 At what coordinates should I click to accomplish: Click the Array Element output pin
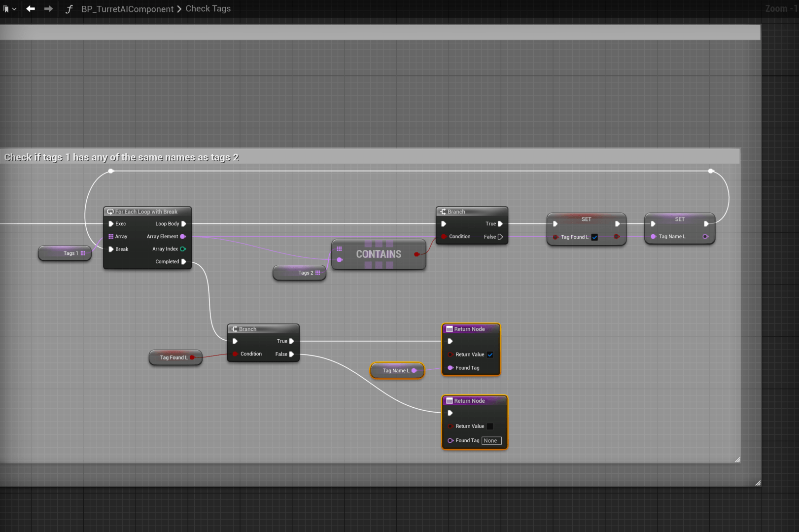coord(183,237)
